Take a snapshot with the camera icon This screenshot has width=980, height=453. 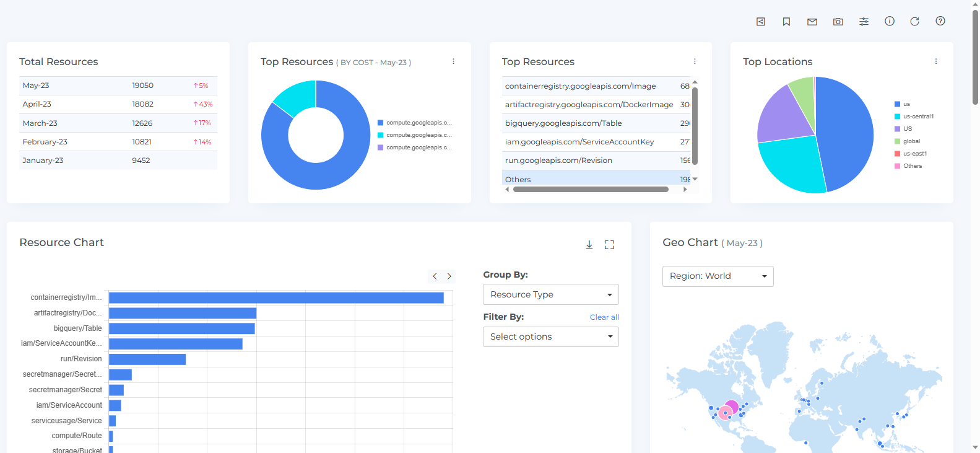838,22
